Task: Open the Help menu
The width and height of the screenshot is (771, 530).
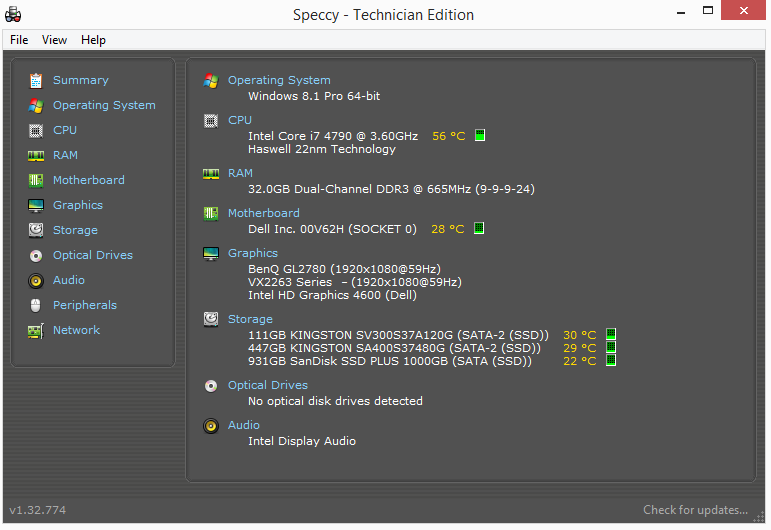Action: (x=93, y=40)
